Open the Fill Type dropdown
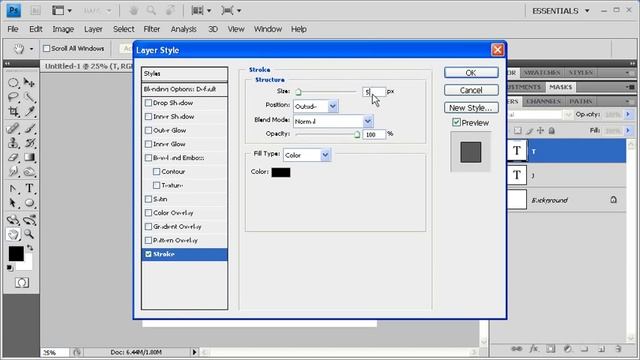 click(x=307, y=155)
